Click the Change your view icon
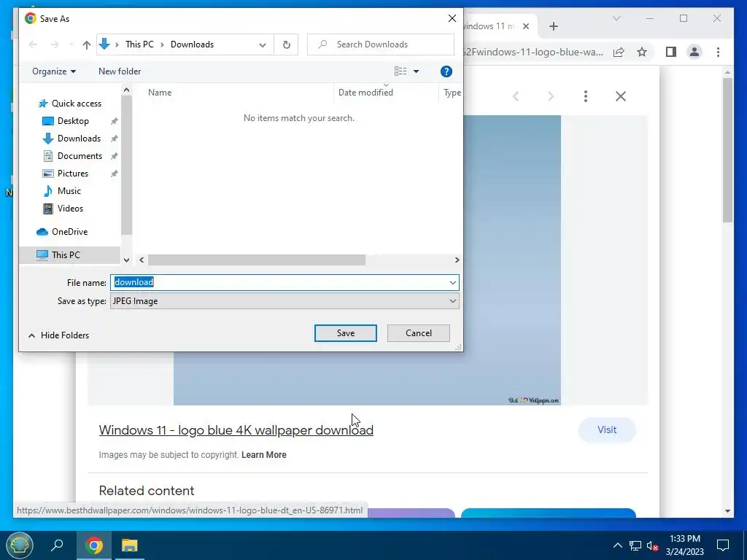 (400, 71)
